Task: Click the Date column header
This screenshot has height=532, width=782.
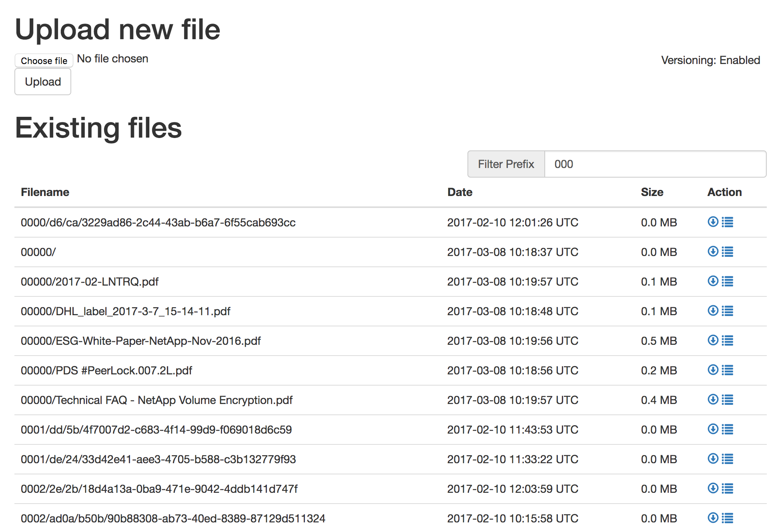Action: click(x=459, y=192)
